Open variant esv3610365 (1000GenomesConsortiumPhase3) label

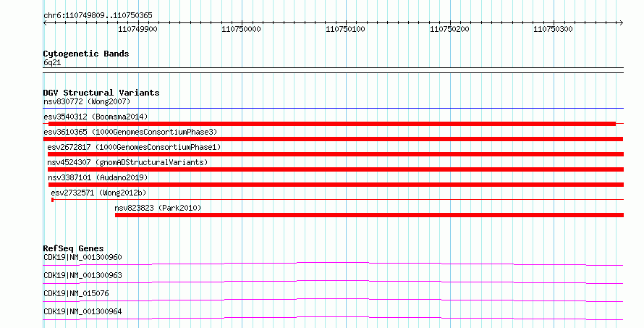130,132
